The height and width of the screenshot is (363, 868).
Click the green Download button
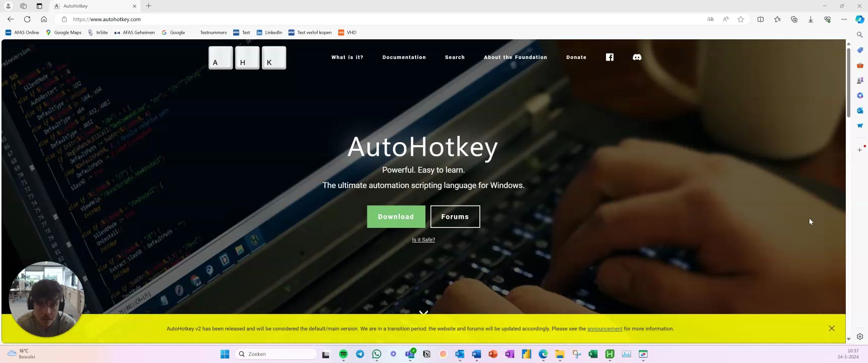point(396,217)
